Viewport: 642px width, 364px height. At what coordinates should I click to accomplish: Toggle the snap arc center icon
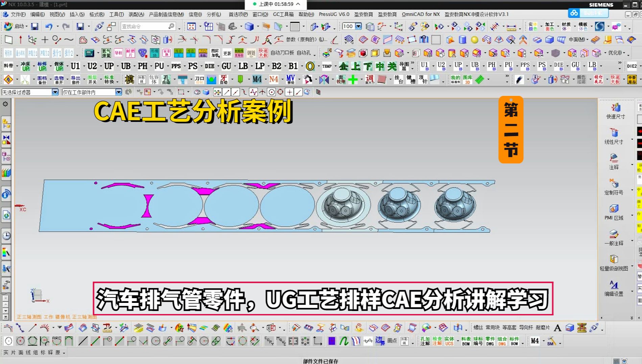[271, 92]
